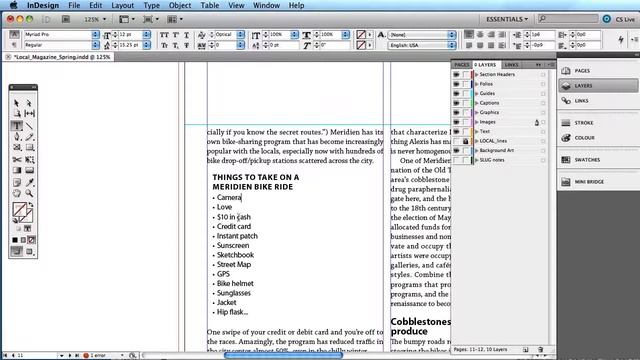Screen dimensions: 640x360
Task: Select the Zoom magnifier tool
Action: coord(29,193)
